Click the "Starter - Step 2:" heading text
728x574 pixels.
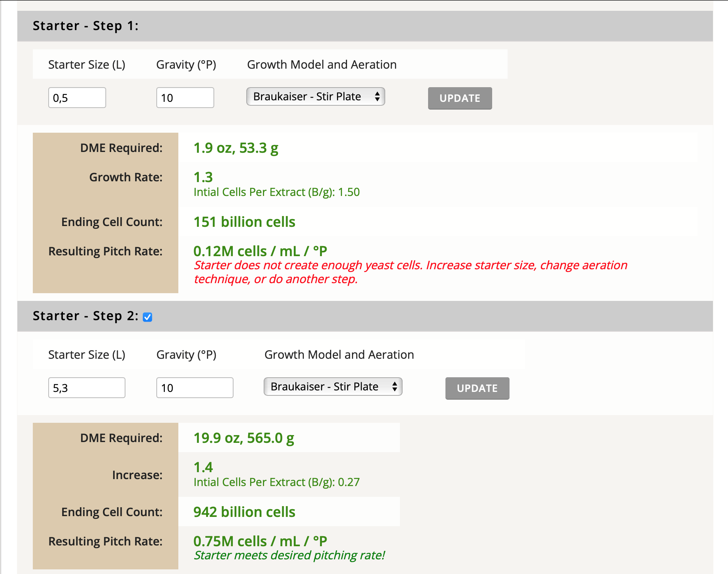(85, 316)
